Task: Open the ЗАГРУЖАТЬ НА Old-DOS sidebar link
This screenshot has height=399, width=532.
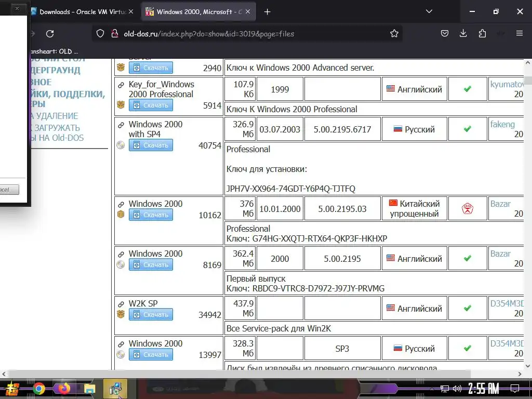Action: 57,132
